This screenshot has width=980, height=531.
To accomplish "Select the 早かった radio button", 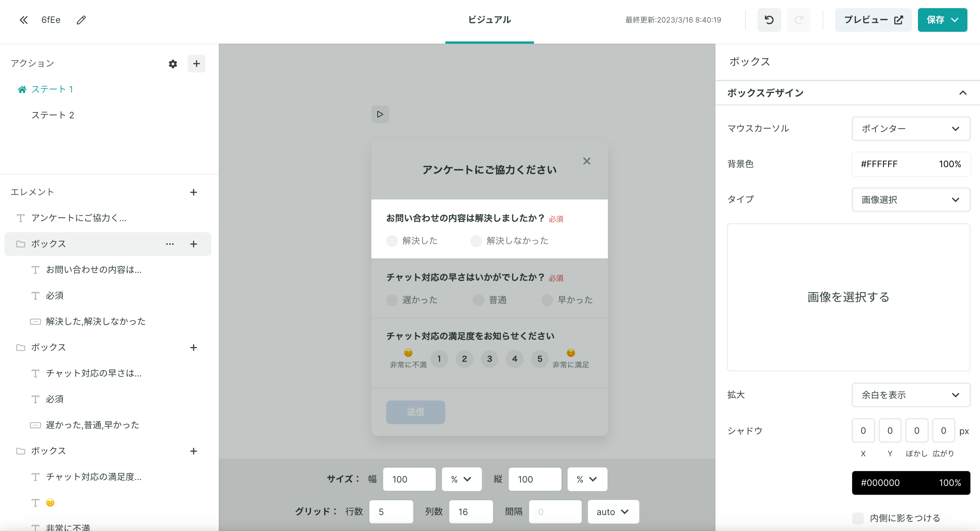I will pos(547,300).
